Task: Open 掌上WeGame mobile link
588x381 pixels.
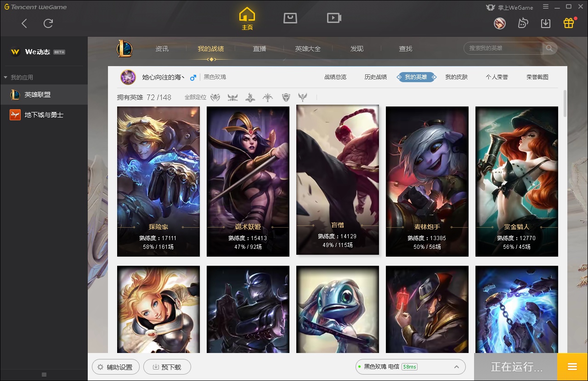Action: (x=509, y=7)
